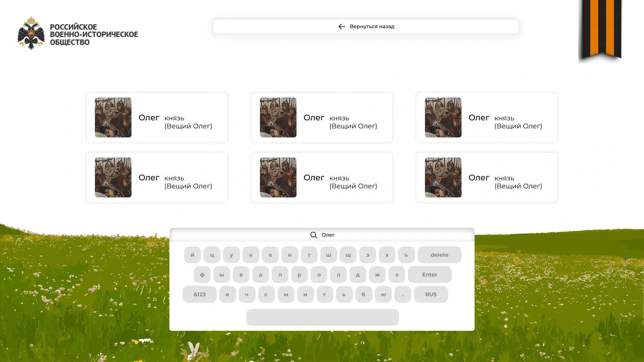644x362 pixels.
Task: Open the double-headed eagle society logo
Action: coord(31,33)
